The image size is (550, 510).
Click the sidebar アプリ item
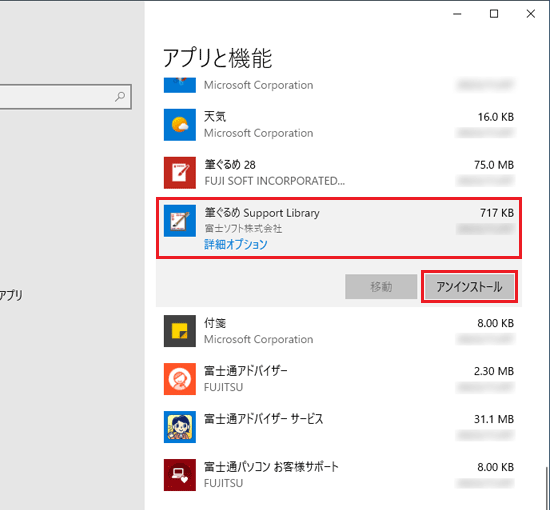(11, 295)
